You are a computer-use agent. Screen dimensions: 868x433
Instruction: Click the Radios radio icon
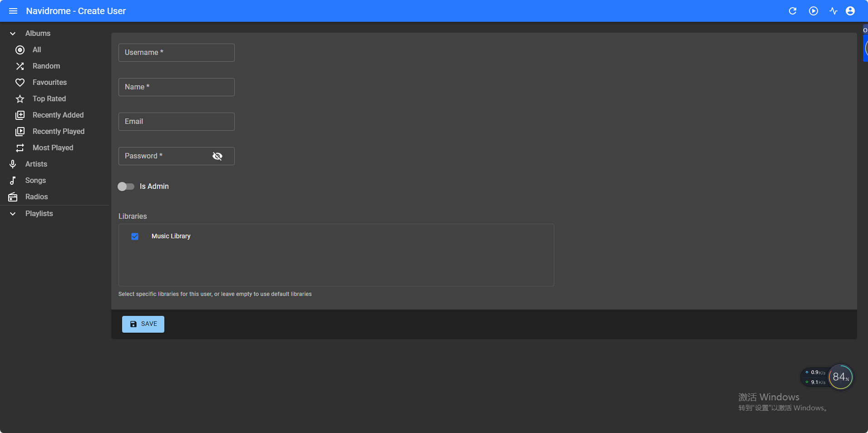(13, 197)
